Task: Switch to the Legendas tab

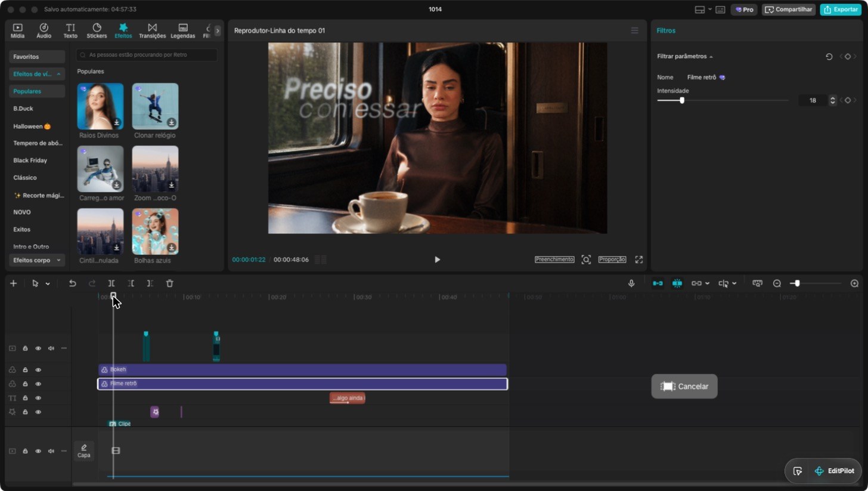Action: [x=183, y=31]
